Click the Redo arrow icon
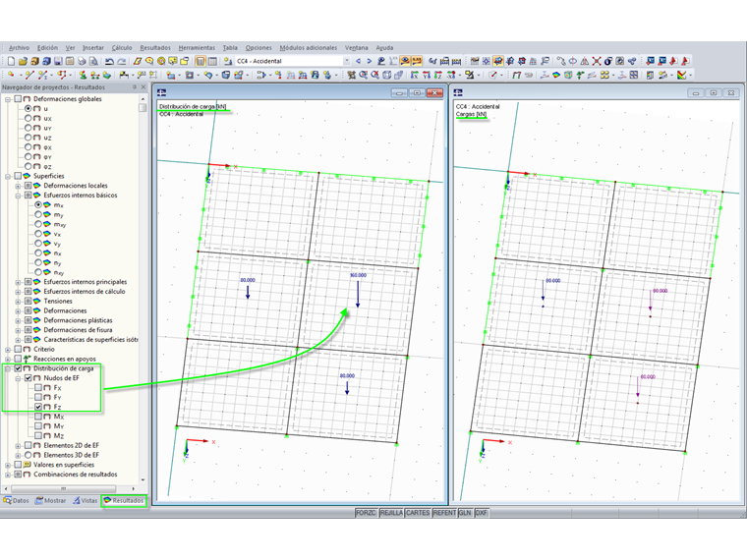This screenshot has height=560, width=747. 122,61
